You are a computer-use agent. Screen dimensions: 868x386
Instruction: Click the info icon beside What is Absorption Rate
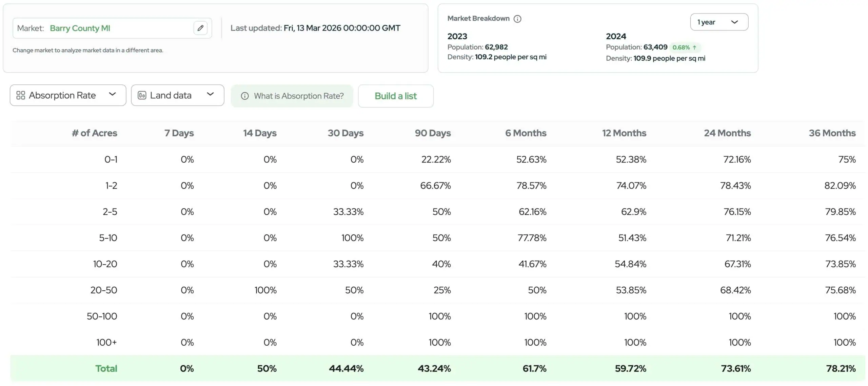tap(245, 96)
